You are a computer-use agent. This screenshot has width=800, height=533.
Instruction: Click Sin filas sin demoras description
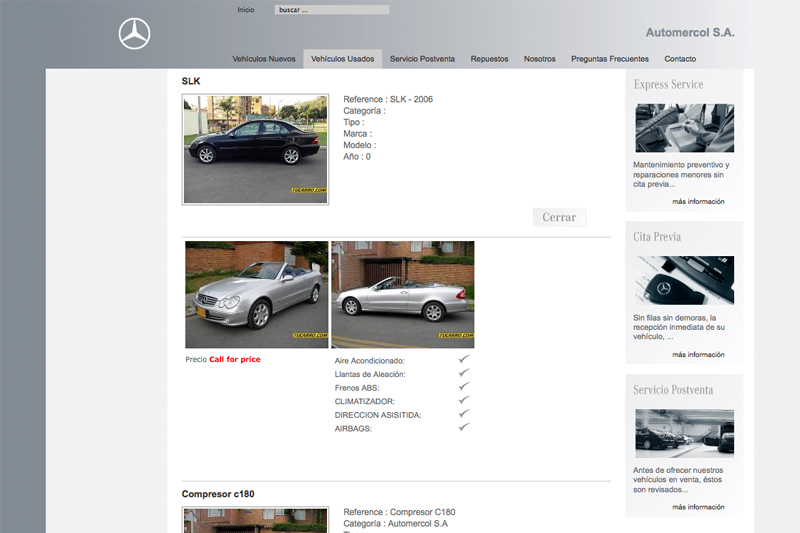pos(679,327)
